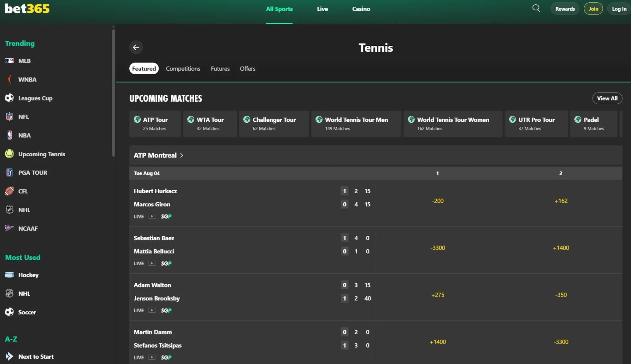Go back using arrow button

coord(136,47)
